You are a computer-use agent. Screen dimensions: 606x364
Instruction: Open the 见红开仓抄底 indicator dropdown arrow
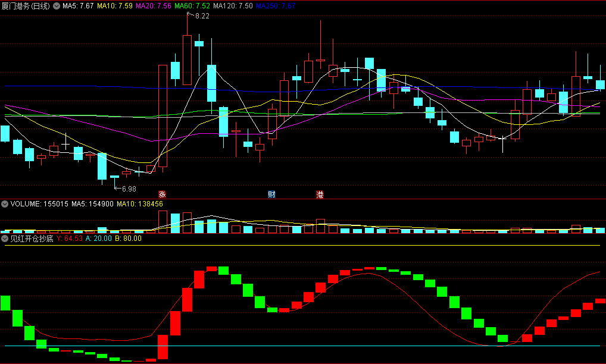[x=5, y=239]
